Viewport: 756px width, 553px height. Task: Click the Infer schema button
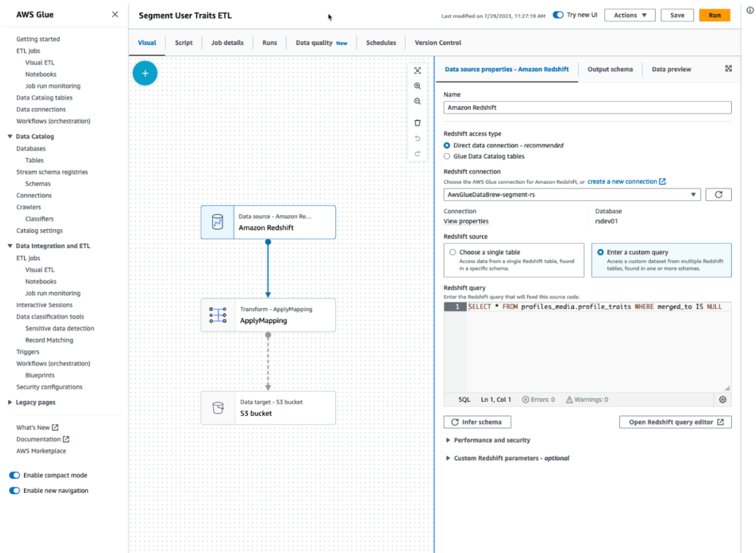tap(477, 422)
